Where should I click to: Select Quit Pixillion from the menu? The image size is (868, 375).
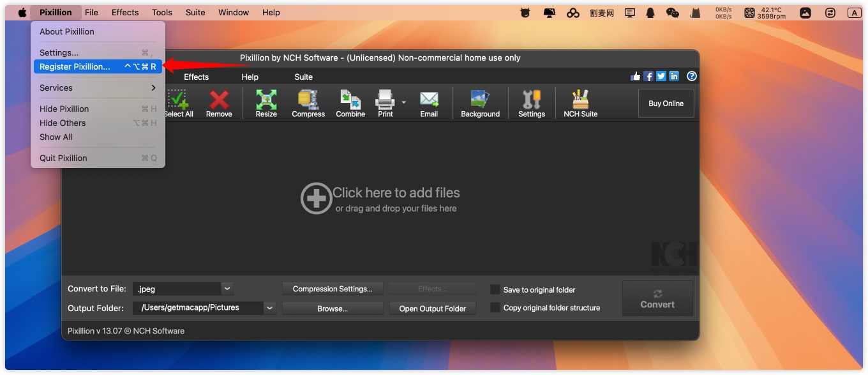[63, 158]
